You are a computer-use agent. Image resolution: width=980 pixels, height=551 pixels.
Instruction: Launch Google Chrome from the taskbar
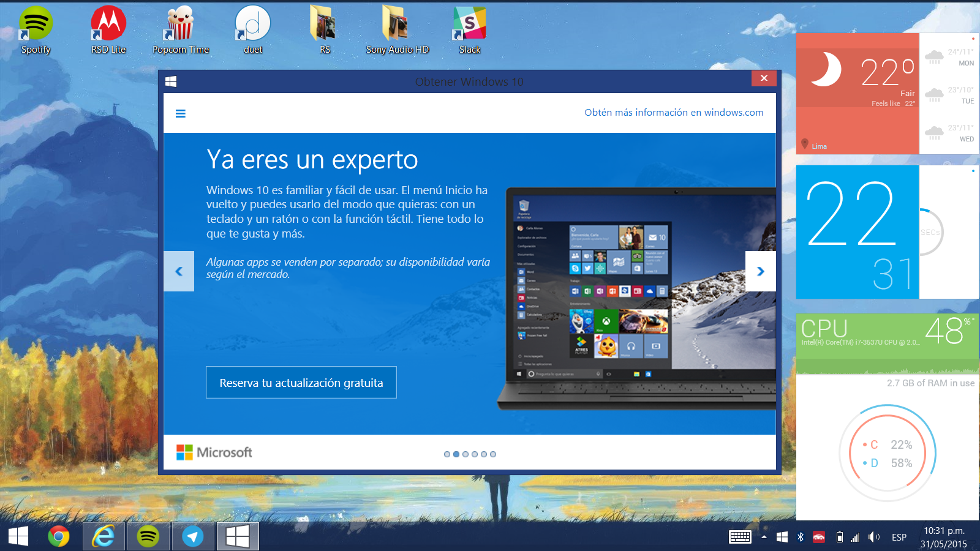59,537
